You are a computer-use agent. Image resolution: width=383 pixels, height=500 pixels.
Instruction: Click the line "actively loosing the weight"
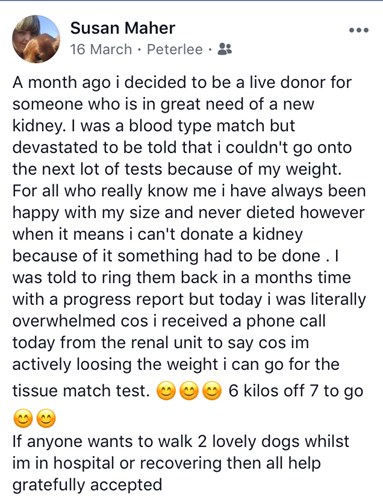(176, 364)
